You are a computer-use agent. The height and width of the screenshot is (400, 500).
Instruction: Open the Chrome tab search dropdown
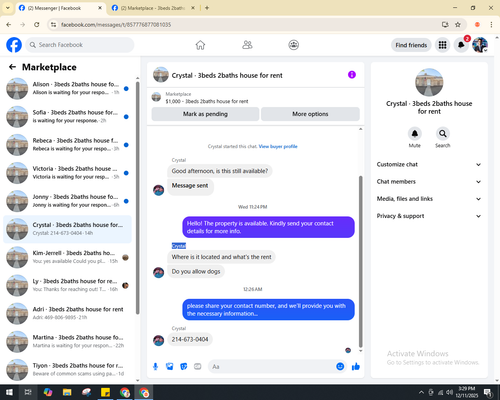click(x=7, y=8)
